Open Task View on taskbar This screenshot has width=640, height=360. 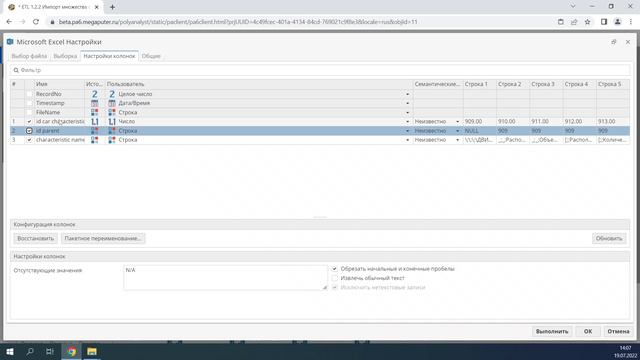pos(50,351)
